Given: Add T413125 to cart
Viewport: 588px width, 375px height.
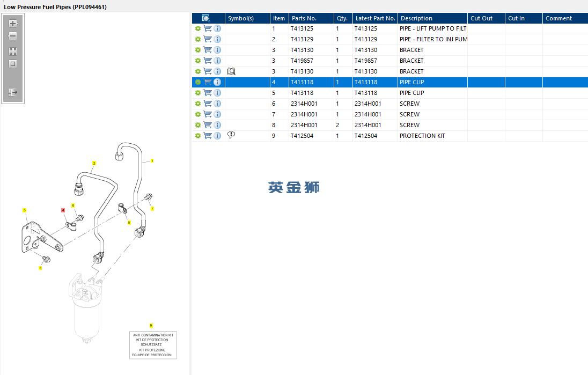Looking at the screenshot, I should (x=208, y=28).
